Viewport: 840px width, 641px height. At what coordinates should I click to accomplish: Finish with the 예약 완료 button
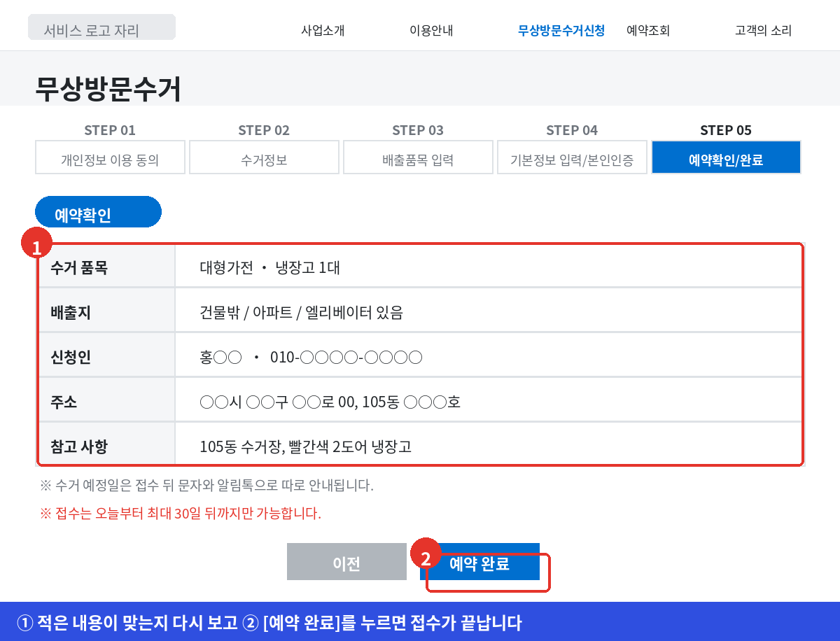[479, 562]
